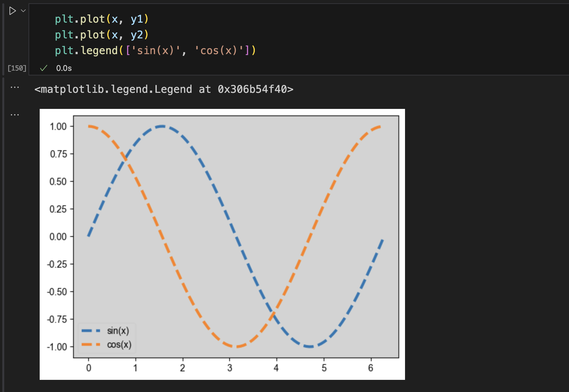Click the x-axis tick label 5

point(324,368)
